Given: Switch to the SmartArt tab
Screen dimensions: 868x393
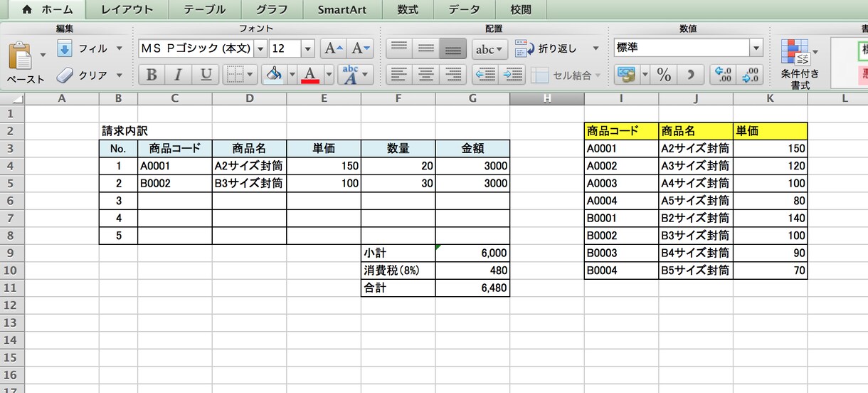Looking at the screenshot, I should tap(342, 9).
